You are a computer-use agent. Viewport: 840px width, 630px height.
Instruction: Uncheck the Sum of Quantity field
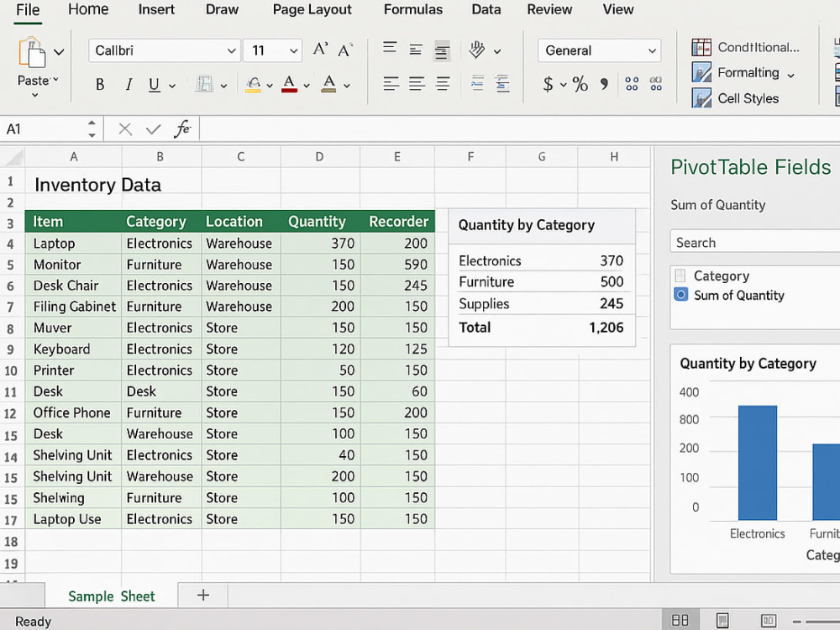tap(681, 295)
